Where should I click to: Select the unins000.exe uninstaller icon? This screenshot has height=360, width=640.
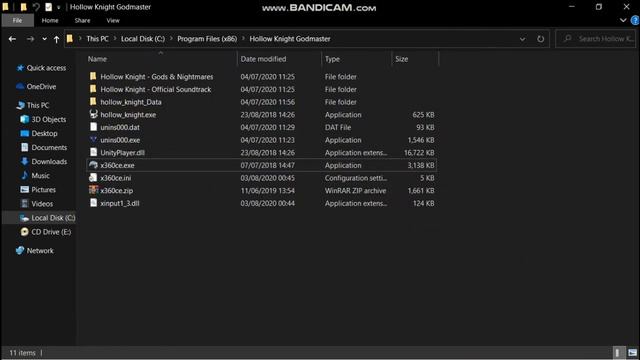coord(93,140)
